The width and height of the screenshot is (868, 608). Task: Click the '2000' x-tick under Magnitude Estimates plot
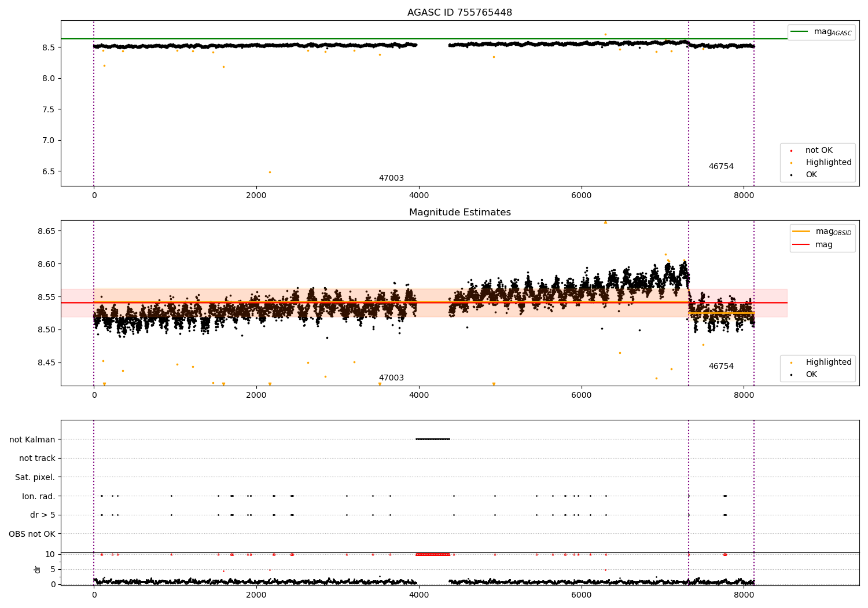(x=256, y=395)
